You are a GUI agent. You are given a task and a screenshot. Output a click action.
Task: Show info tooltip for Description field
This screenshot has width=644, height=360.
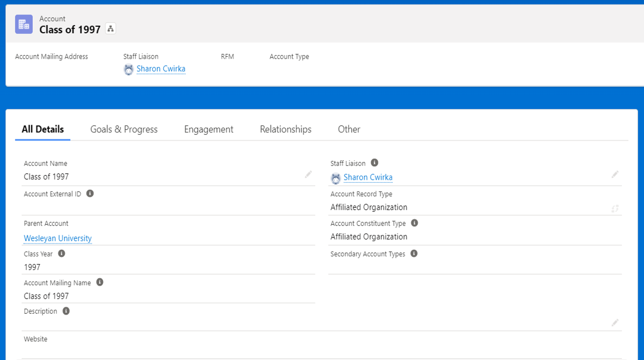pyautogui.click(x=66, y=311)
